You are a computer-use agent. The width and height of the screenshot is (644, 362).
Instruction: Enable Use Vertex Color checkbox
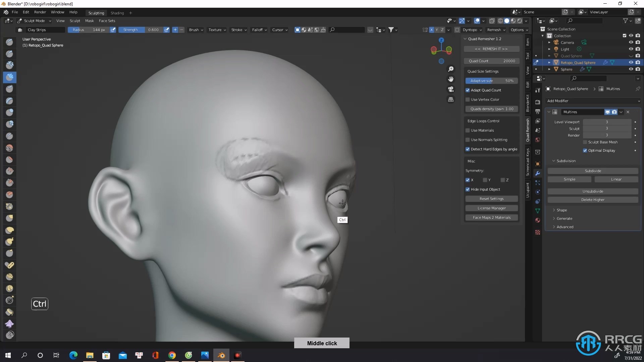[x=468, y=100]
